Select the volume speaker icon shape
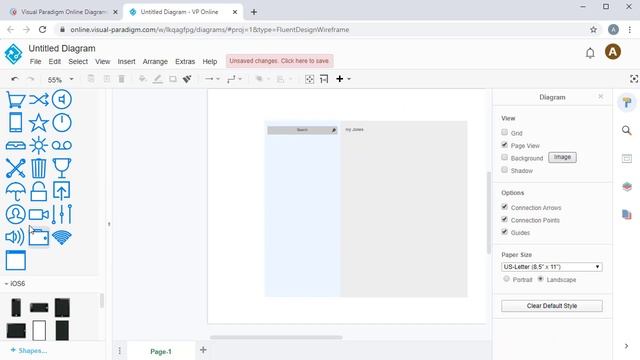The height and width of the screenshot is (360, 640). coord(15,237)
